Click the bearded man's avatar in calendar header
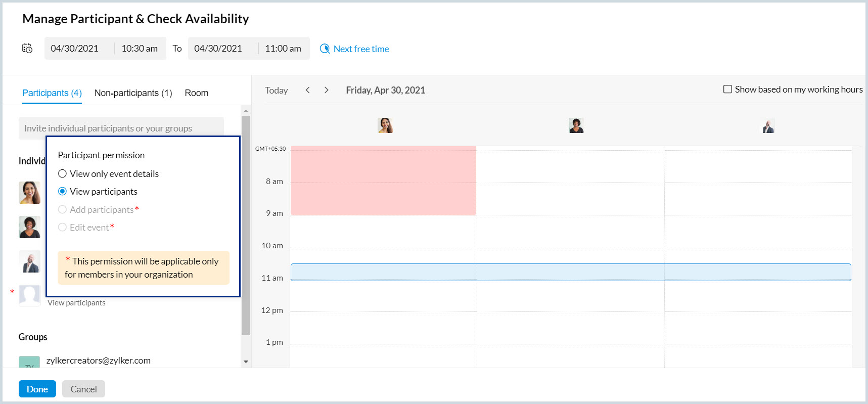 click(x=768, y=126)
